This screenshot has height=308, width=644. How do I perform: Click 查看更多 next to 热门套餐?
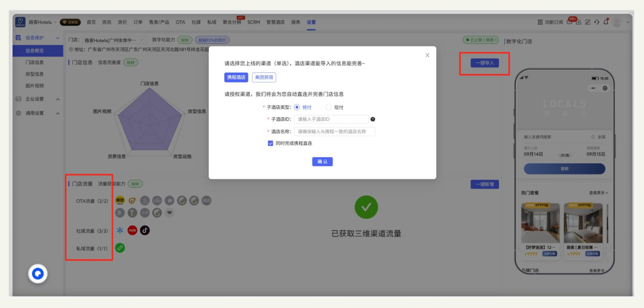598,193
